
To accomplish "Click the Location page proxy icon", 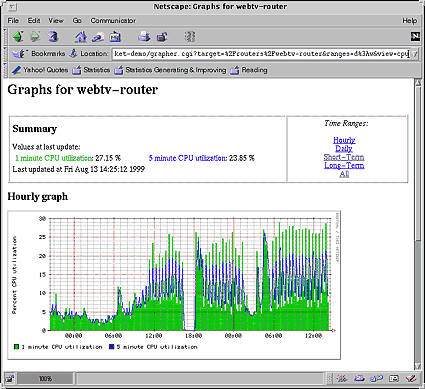I will [74, 53].
